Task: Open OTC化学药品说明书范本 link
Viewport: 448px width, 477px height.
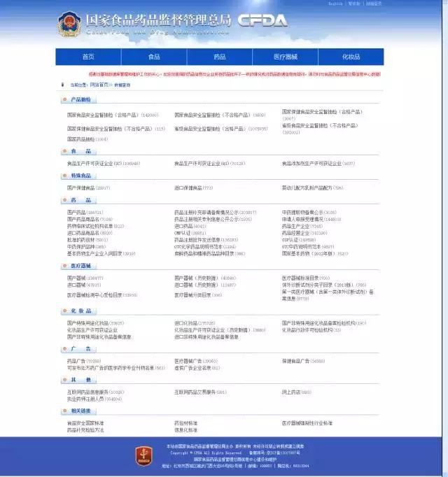Action: [205, 247]
